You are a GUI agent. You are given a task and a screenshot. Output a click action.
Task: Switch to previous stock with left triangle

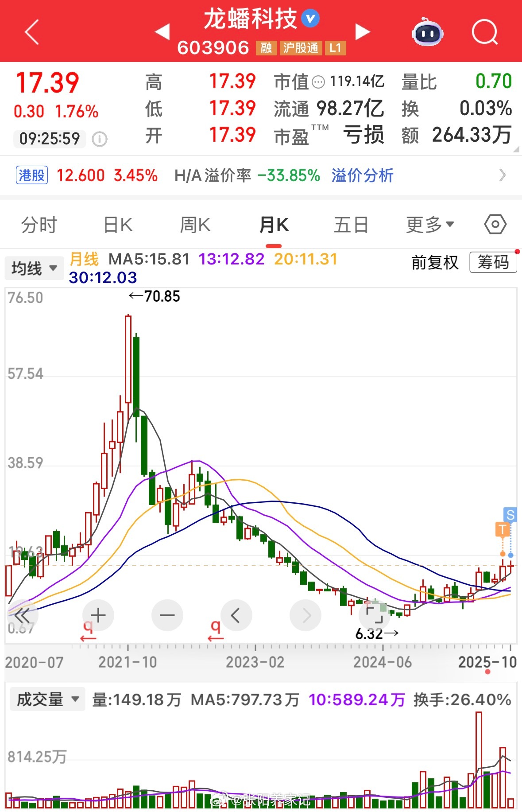[x=162, y=31]
